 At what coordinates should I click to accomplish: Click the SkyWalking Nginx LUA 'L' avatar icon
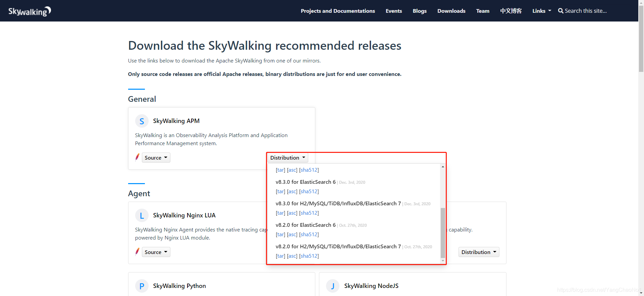click(x=142, y=215)
